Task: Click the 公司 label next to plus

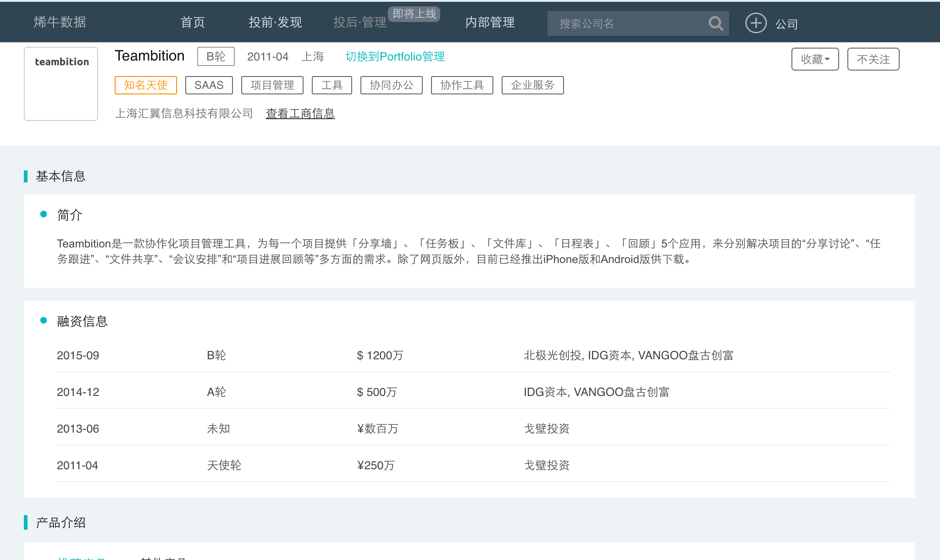Action: click(786, 24)
